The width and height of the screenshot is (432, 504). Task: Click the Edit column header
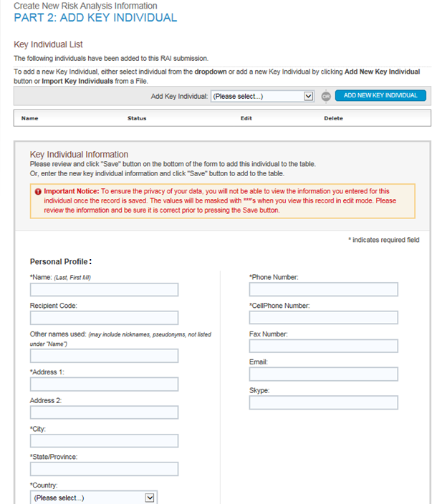[x=246, y=118]
